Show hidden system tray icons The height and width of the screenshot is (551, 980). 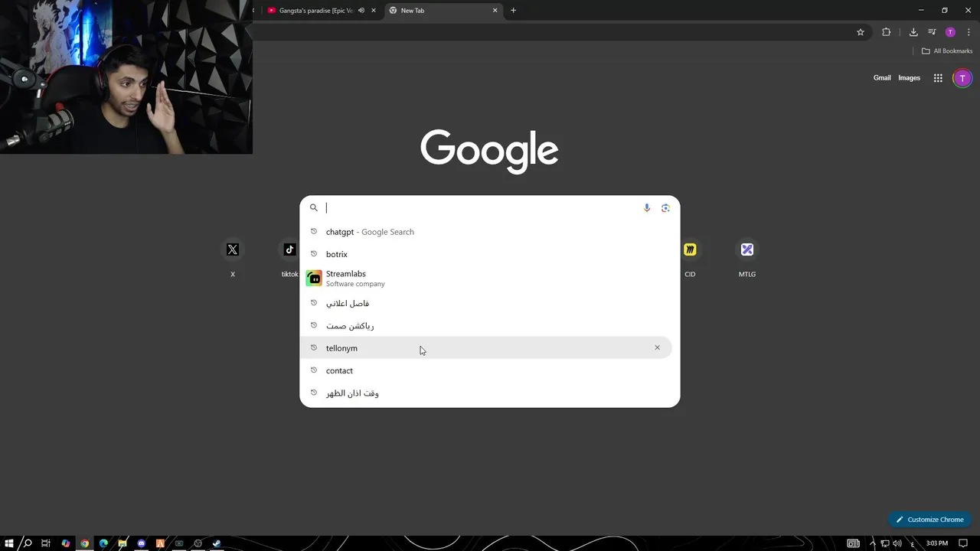coord(872,543)
